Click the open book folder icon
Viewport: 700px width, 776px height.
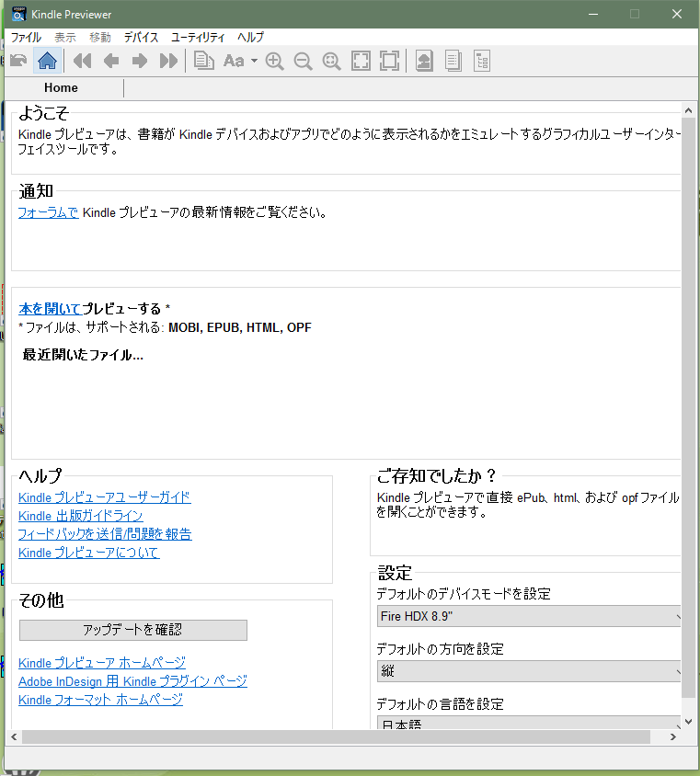(17, 61)
